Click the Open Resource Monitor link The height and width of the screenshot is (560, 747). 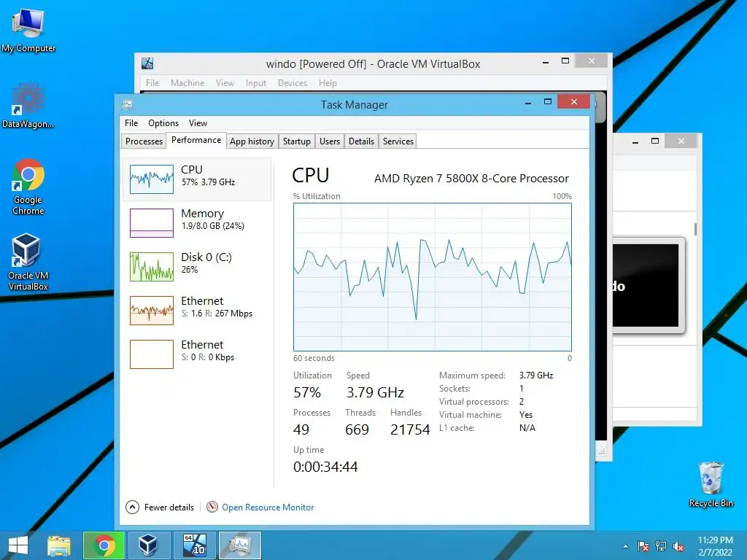tap(268, 507)
